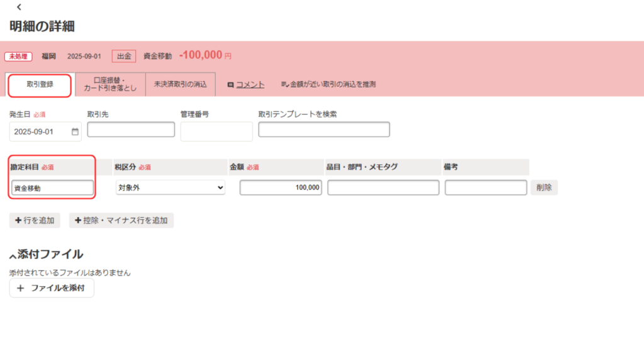Click the 品目・部門・メモタグ input field
Viewport: 644px width, 344px height.
(383, 187)
